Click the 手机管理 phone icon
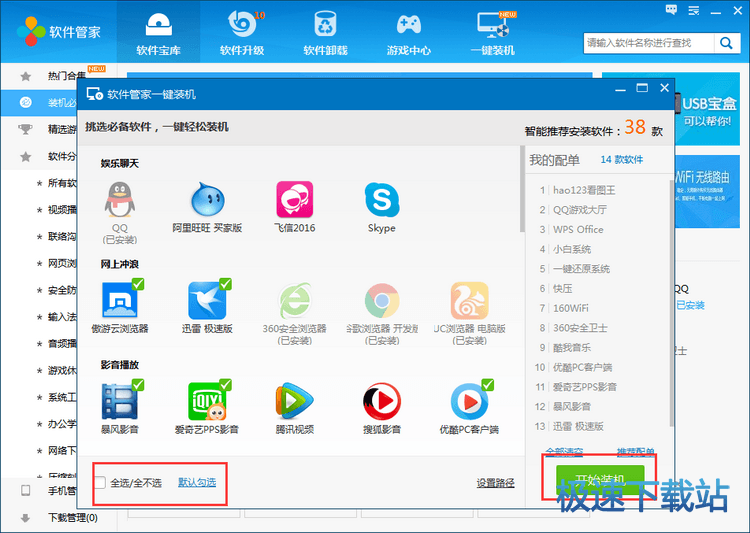 26,490
